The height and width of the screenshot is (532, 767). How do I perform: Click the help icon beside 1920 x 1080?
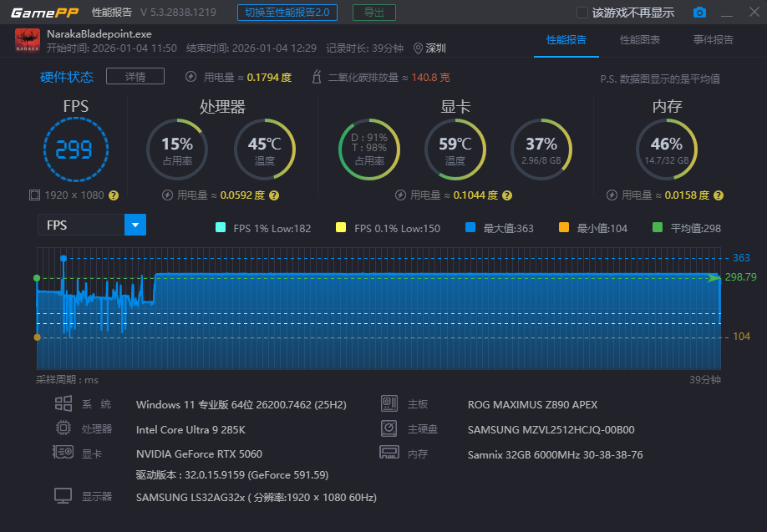pyautogui.click(x=114, y=195)
